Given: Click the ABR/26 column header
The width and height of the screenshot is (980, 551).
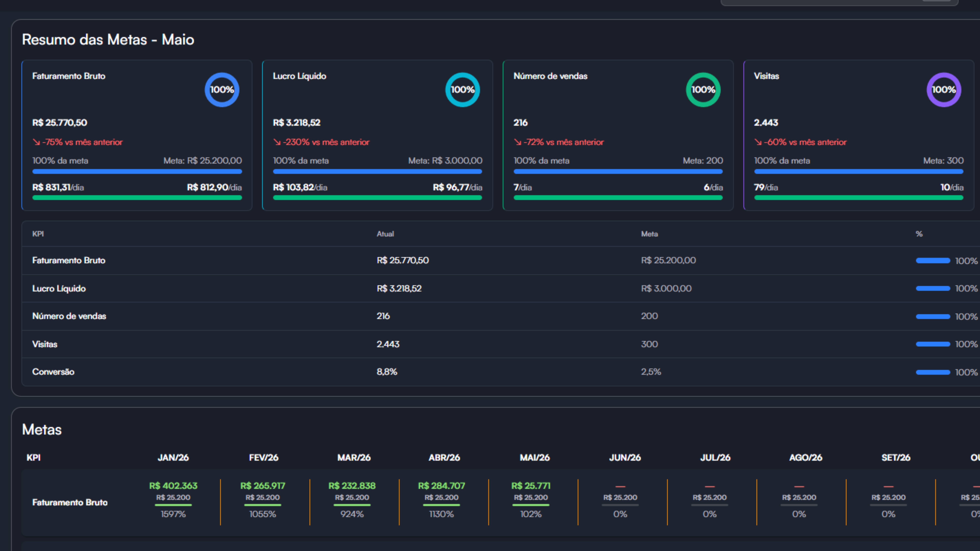Looking at the screenshot, I should click(444, 458).
